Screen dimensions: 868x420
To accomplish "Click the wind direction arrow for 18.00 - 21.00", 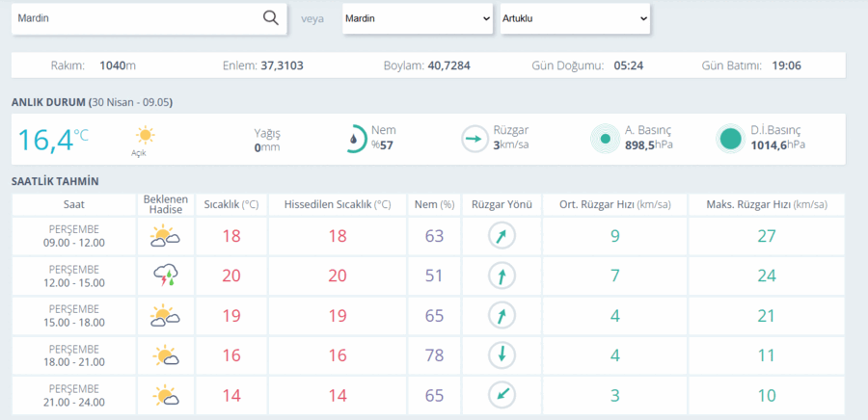I will coord(502,355).
